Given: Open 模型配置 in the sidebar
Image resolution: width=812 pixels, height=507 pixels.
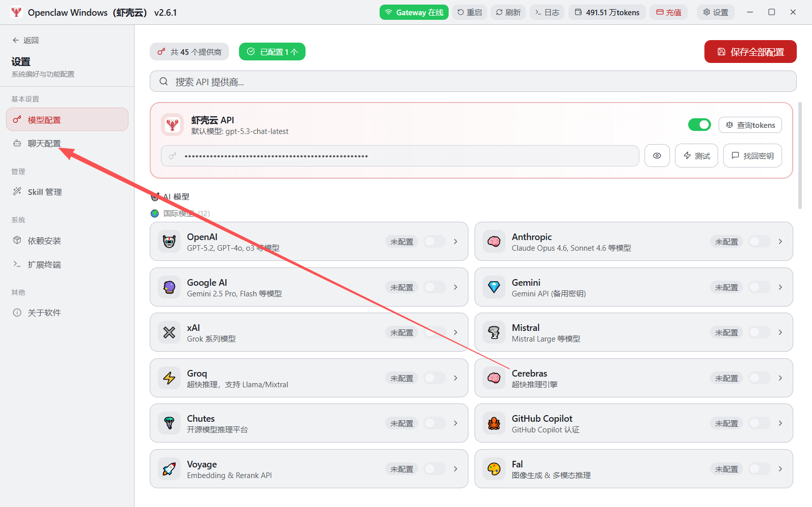Looking at the screenshot, I should 67,119.
